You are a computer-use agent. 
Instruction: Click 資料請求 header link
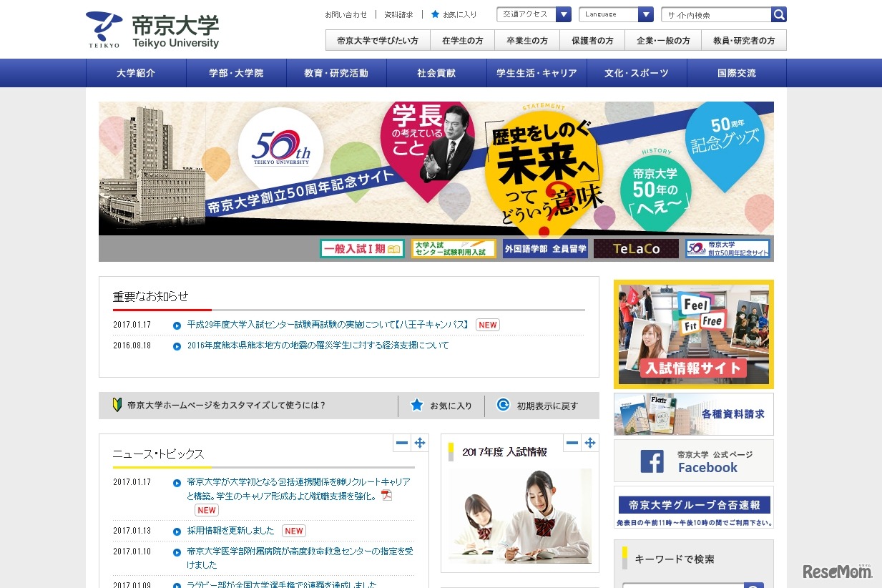pyautogui.click(x=398, y=14)
